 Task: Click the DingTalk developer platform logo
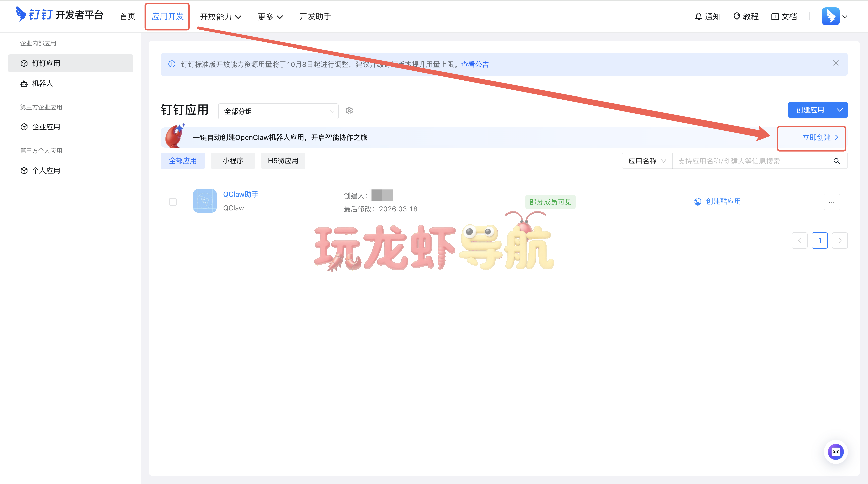(60, 15)
